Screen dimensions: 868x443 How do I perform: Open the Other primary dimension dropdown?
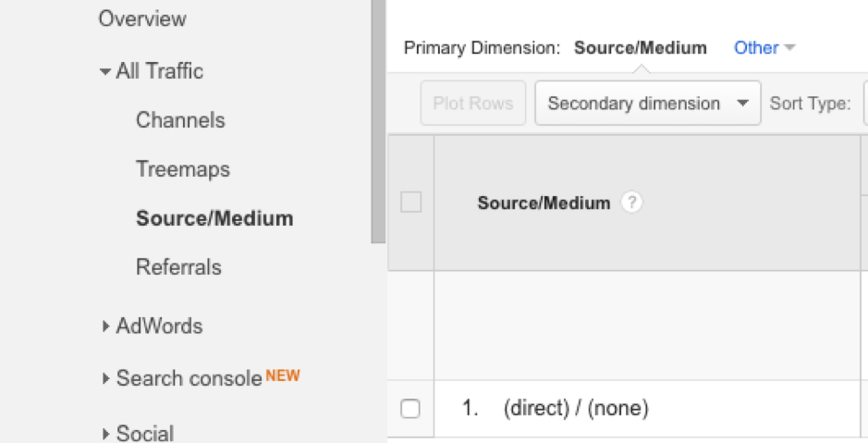[x=764, y=48]
